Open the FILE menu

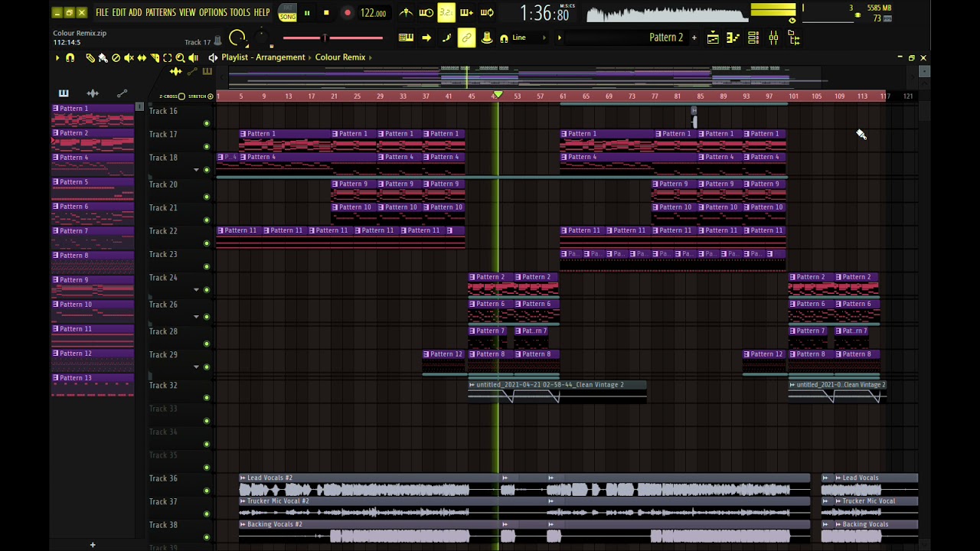[x=102, y=13]
